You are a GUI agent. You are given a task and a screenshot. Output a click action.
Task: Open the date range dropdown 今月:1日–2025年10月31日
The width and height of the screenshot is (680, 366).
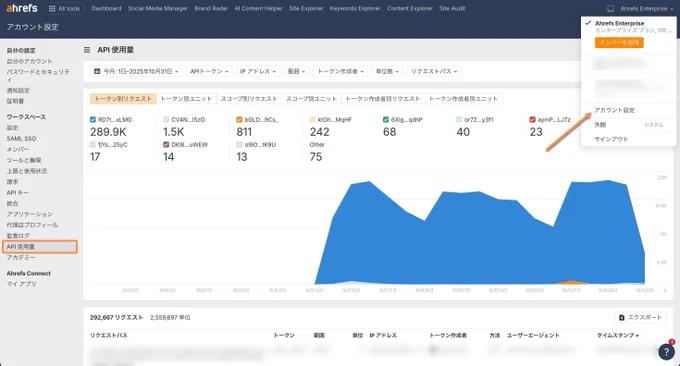click(x=136, y=71)
